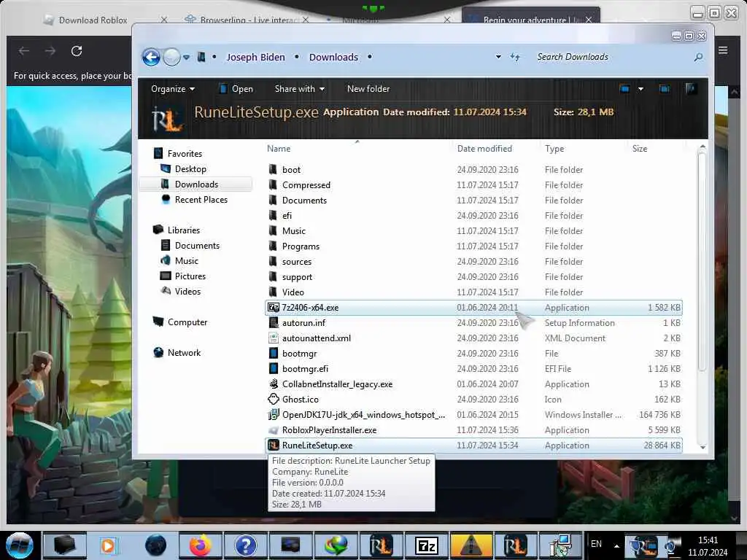The height and width of the screenshot is (560, 747).
Task: Select the boot folder
Action: click(x=473, y=169)
